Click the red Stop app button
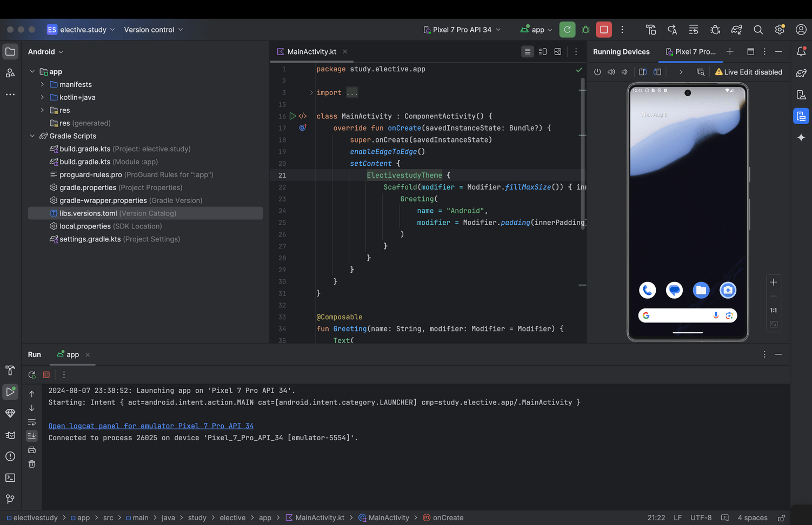The height and width of the screenshot is (525, 812). tap(604, 30)
